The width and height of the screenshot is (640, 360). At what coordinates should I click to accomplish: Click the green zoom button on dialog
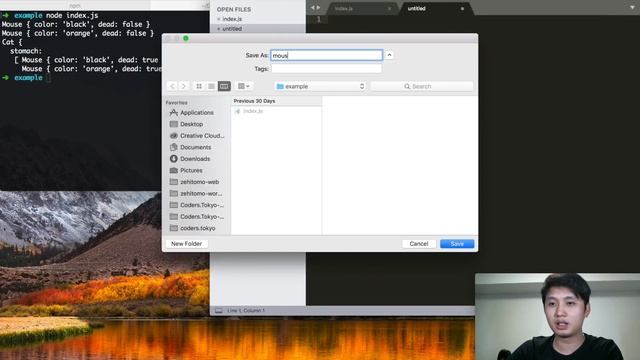tap(186, 38)
